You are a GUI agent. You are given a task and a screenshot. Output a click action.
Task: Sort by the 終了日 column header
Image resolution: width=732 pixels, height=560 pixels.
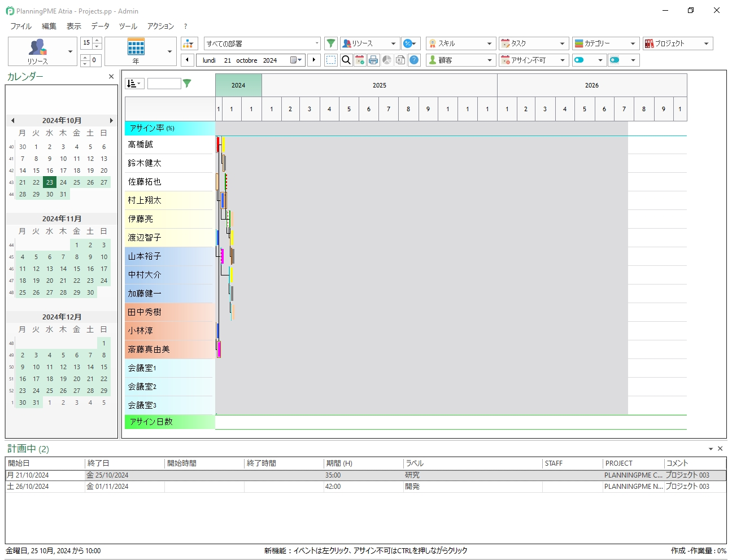pyautogui.click(x=125, y=463)
